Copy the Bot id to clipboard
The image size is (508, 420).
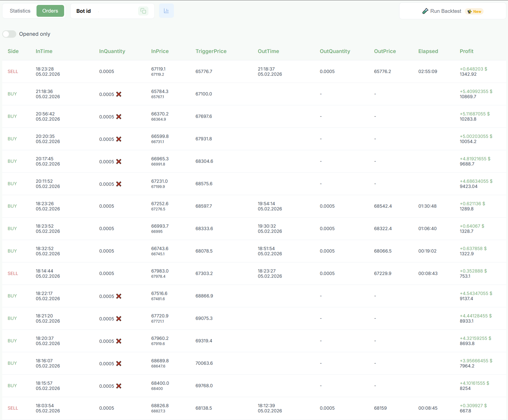tap(143, 11)
